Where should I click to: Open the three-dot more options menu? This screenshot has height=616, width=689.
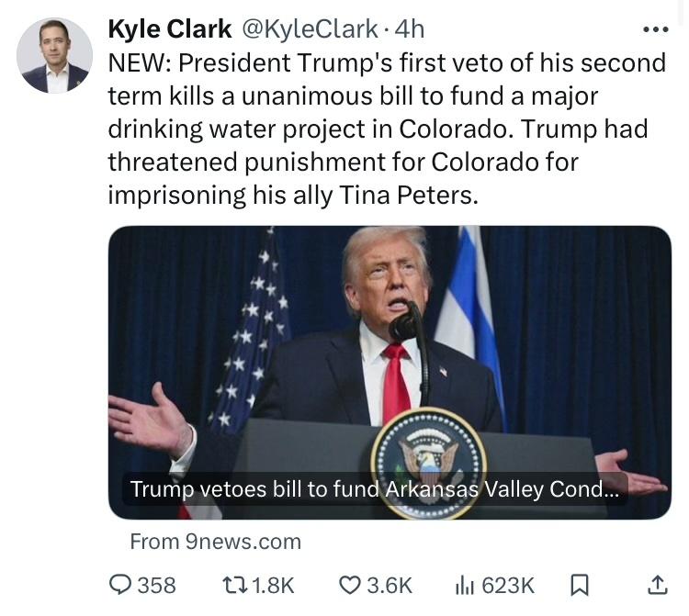[656, 29]
